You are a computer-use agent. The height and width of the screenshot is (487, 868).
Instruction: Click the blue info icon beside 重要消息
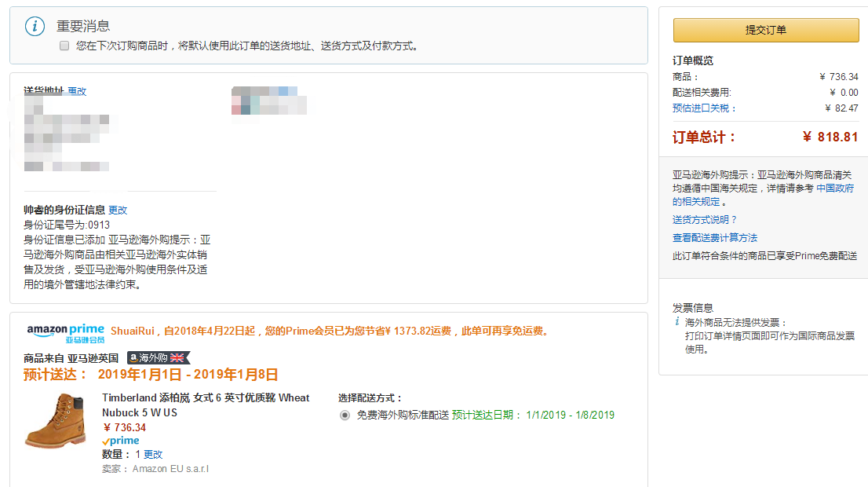click(35, 26)
